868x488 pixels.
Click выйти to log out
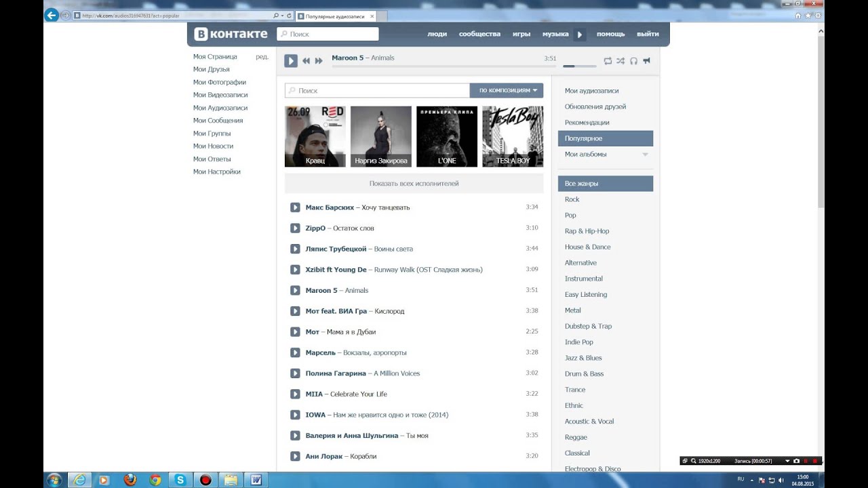click(x=648, y=34)
